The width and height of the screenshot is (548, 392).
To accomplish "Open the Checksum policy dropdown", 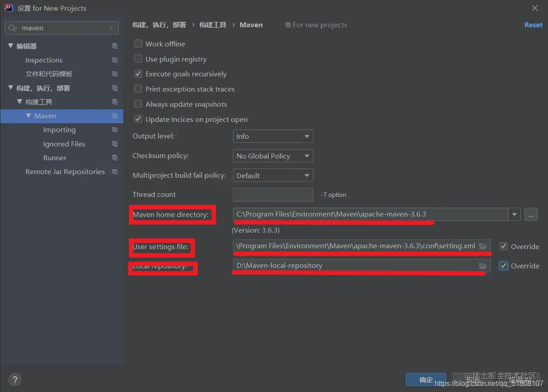I will pyautogui.click(x=273, y=156).
